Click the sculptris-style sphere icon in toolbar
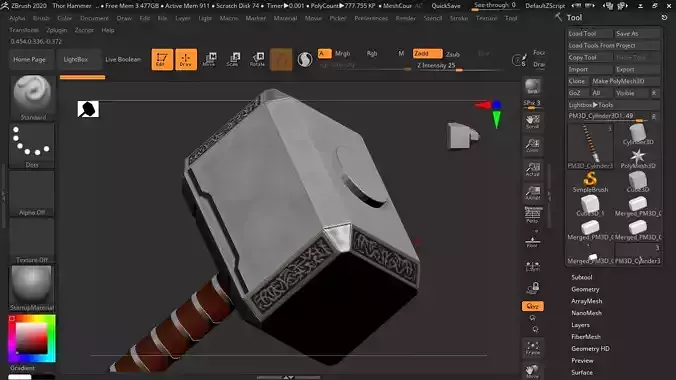The image size is (676, 380). [x=305, y=60]
